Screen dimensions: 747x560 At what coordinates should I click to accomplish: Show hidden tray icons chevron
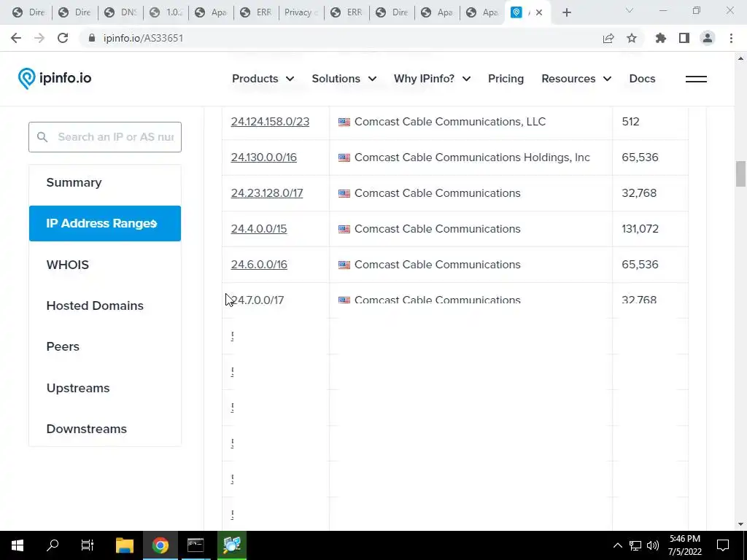617,545
